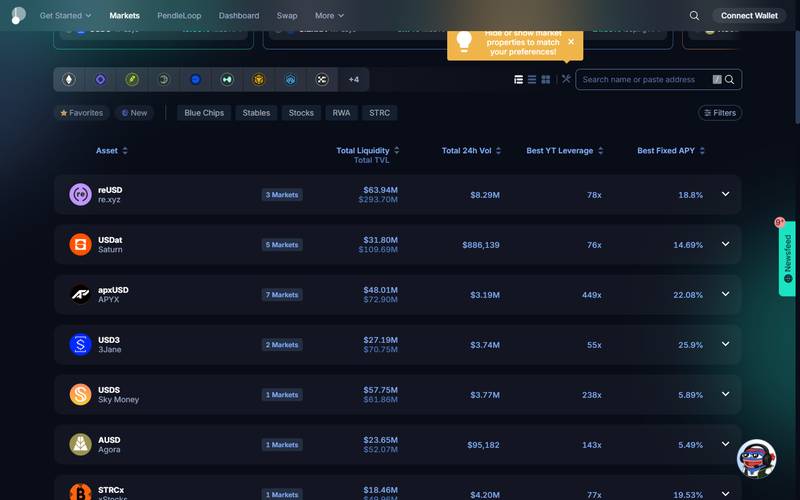Image resolution: width=800 pixels, height=500 pixels.
Task: Dismiss the yellow preferences tip
Action: pyautogui.click(x=571, y=42)
